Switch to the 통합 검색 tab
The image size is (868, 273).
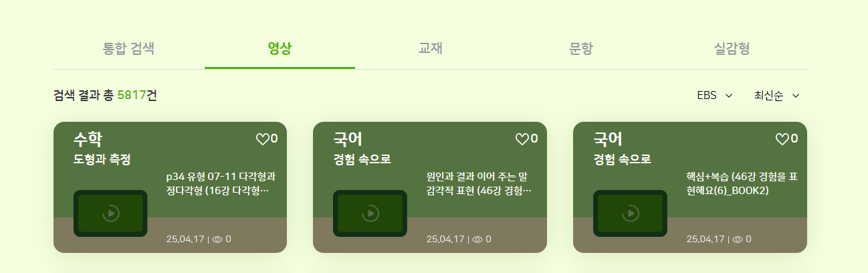click(x=129, y=48)
